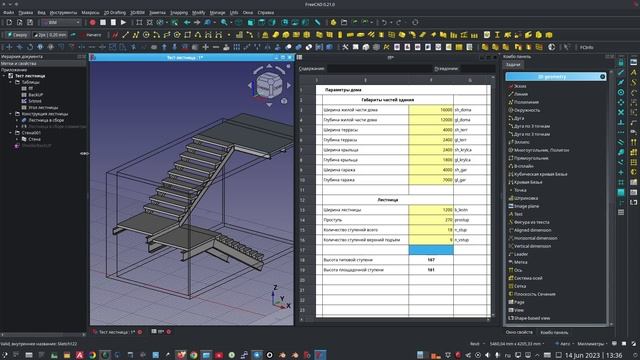Select the Draft circle tool icon

[x=146, y=35]
